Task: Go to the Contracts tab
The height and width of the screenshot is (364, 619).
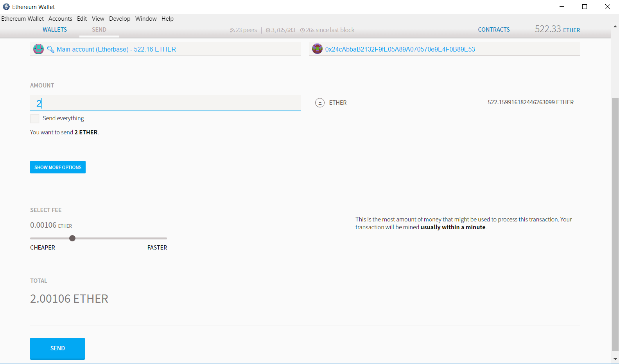Action: [x=494, y=30]
